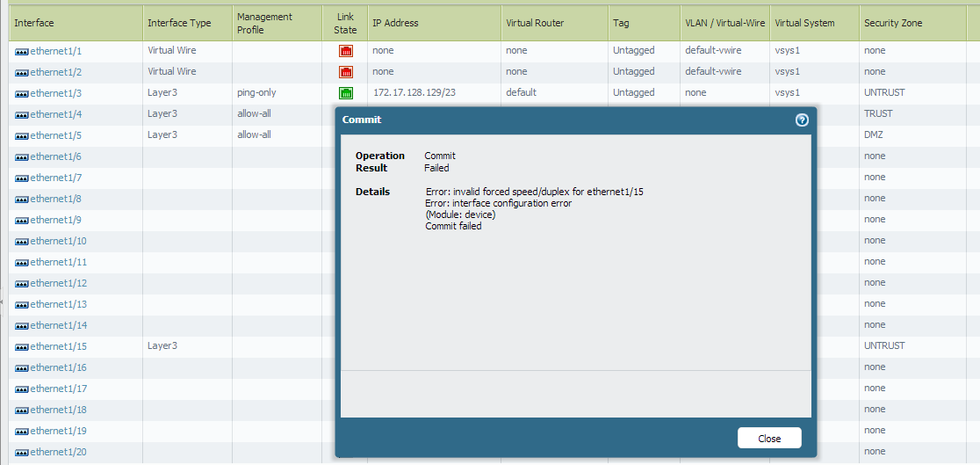Click the ethernet1/6 interface icon
Image resolution: width=980 pixels, height=465 pixels.
click(x=22, y=156)
